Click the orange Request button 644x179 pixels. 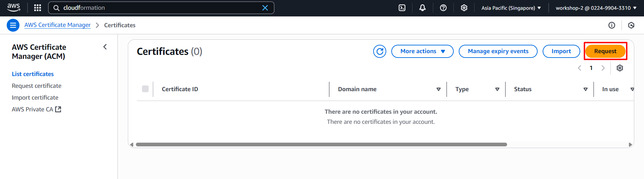(x=605, y=51)
